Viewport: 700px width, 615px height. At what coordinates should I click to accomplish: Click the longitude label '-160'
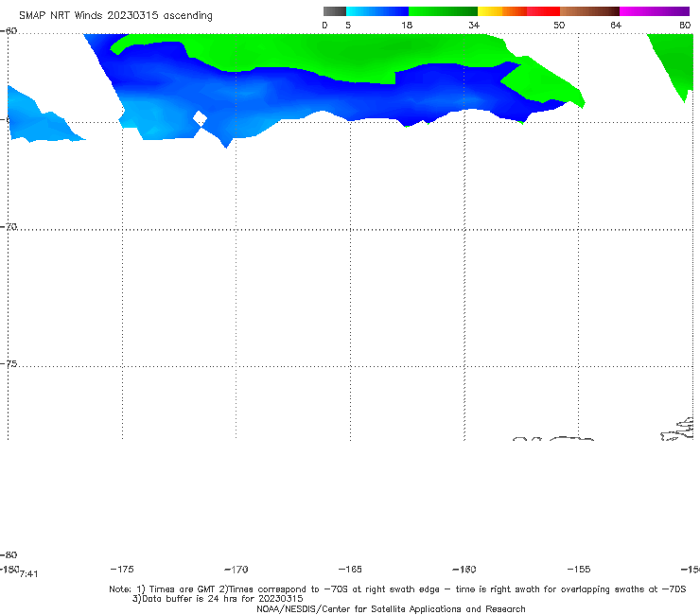[x=464, y=569]
